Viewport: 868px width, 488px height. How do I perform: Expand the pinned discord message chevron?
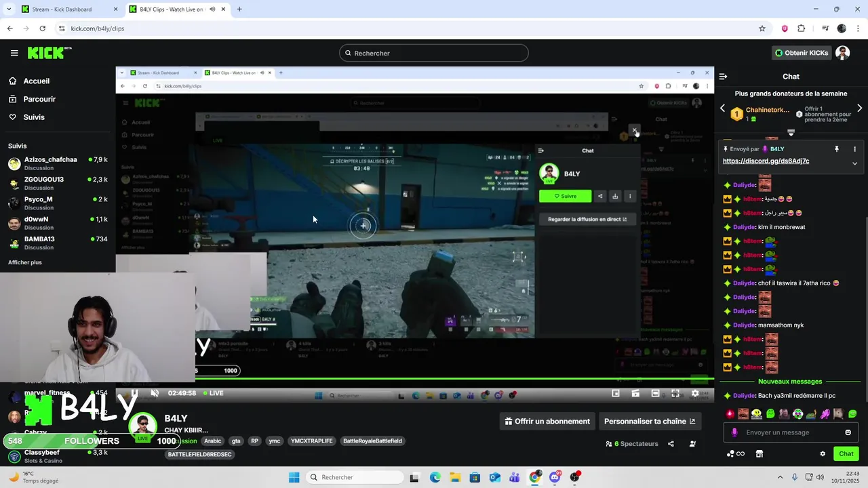point(854,163)
